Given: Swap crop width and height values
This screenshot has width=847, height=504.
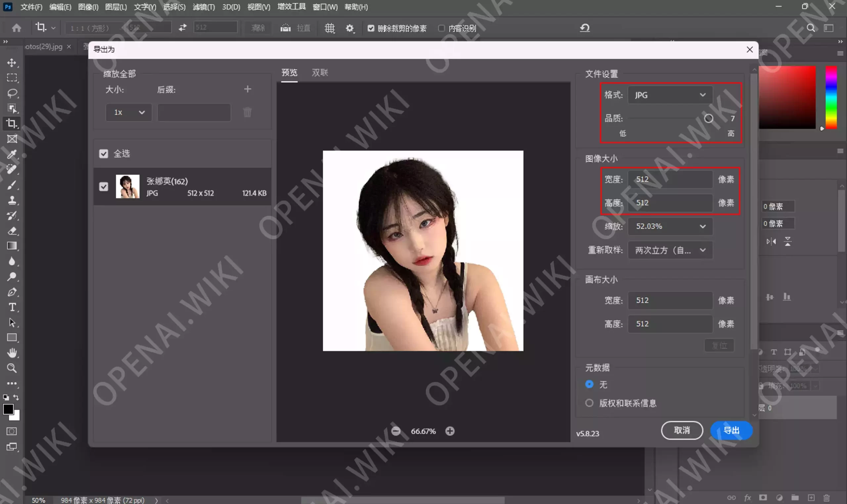Looking at the screenshot, I should coord(182,27).
